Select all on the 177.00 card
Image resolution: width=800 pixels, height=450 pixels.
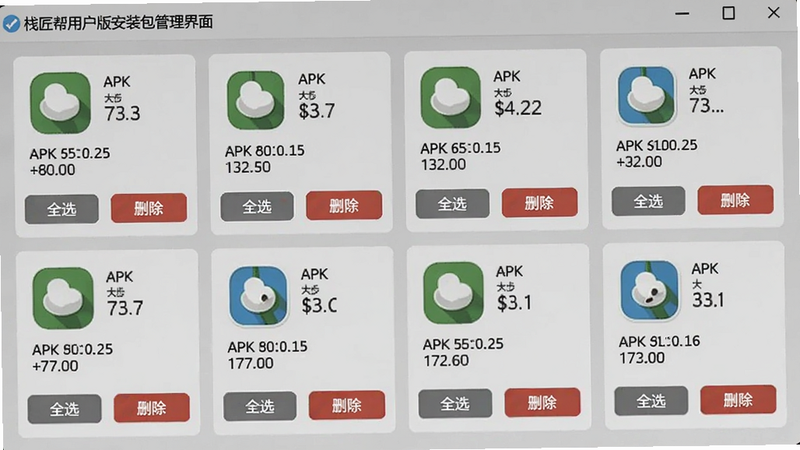pyautogui.click(x=260, y=406)
